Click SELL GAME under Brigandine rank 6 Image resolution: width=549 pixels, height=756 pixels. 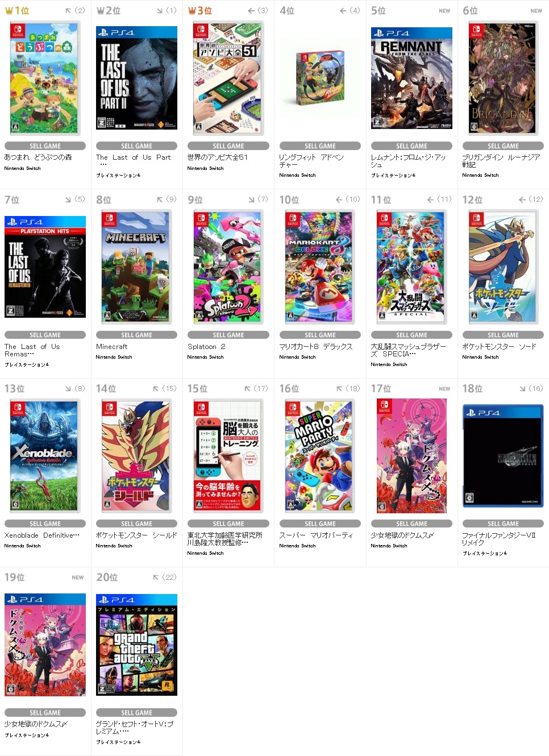[x=503, y=146]
